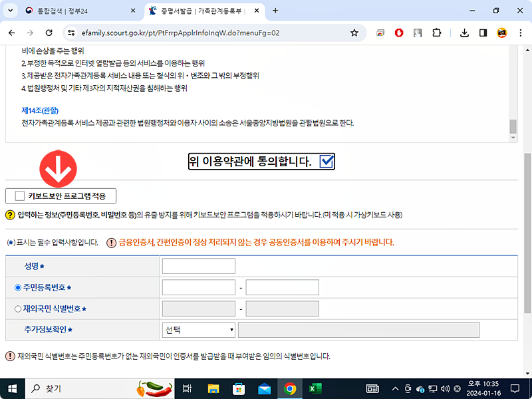Click the browser back navigation button
This screenshot has width=532, height=399.
(x=11, y=32)
